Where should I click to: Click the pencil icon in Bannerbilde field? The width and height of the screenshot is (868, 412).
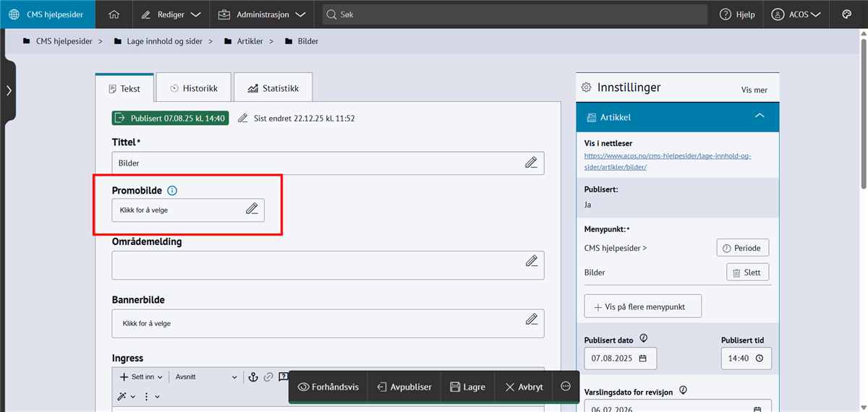click(531, 319)
